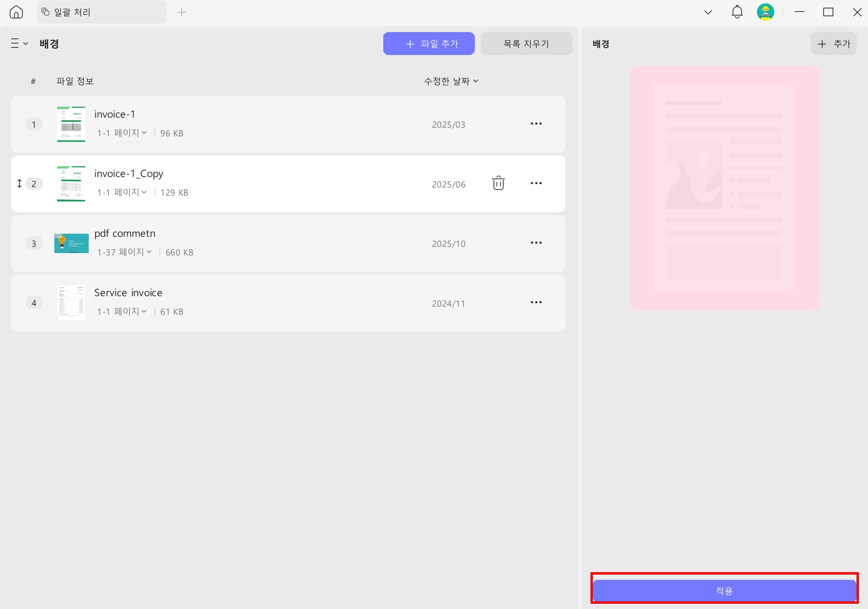Click the 파일 추가 button
The image size is (868, 609).
429,44
